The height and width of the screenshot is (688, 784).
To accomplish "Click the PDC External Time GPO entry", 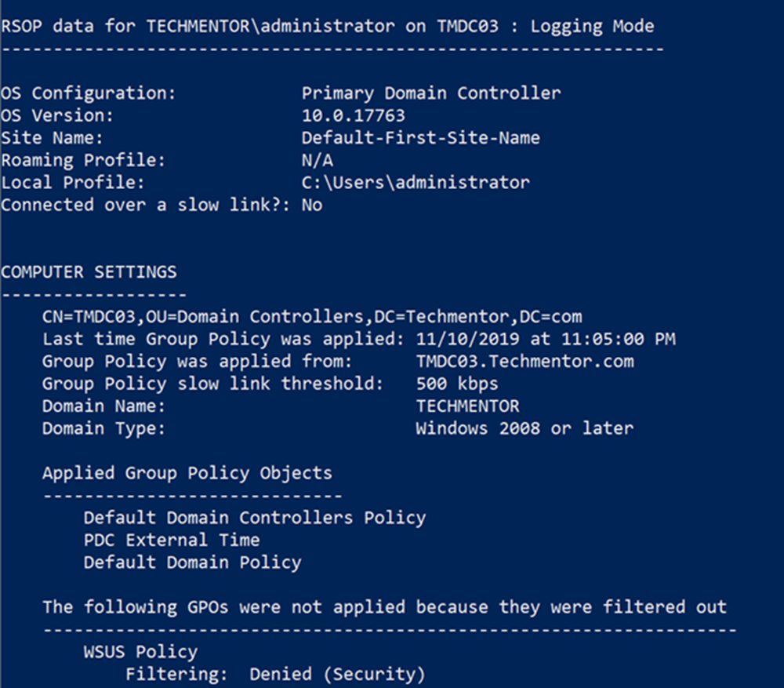I will pos(171,540).
